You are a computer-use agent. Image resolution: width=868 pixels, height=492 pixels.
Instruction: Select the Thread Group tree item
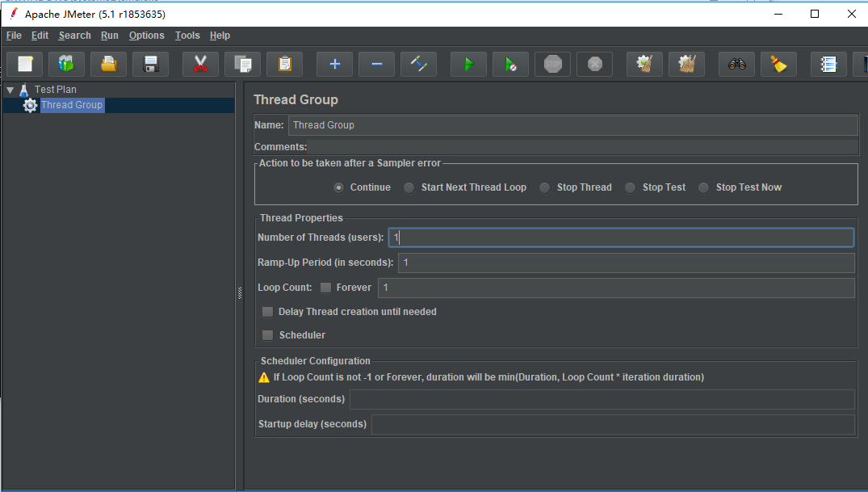(72, 105)
